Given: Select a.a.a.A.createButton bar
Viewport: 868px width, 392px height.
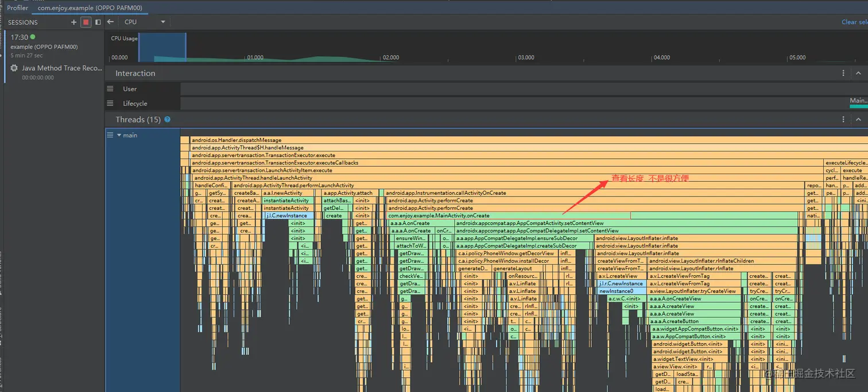Looking at the screenshot, I should (694, 321).
